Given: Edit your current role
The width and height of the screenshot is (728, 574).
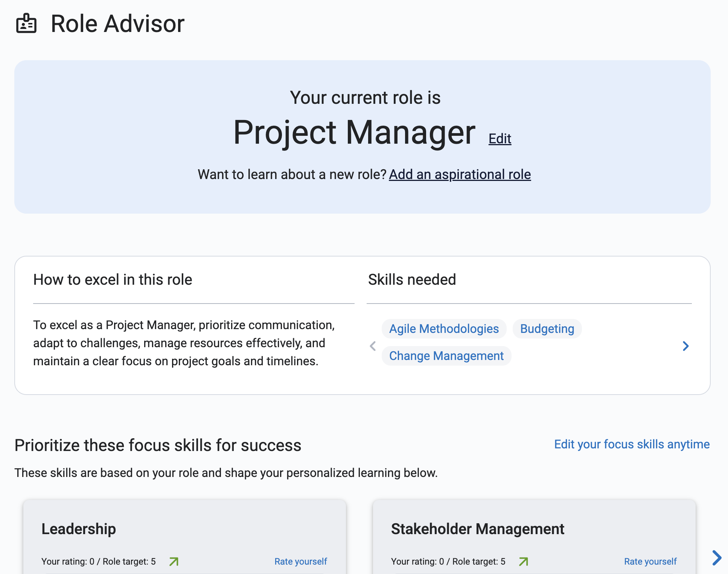Looking at the screenshot, I should point(500,138).
